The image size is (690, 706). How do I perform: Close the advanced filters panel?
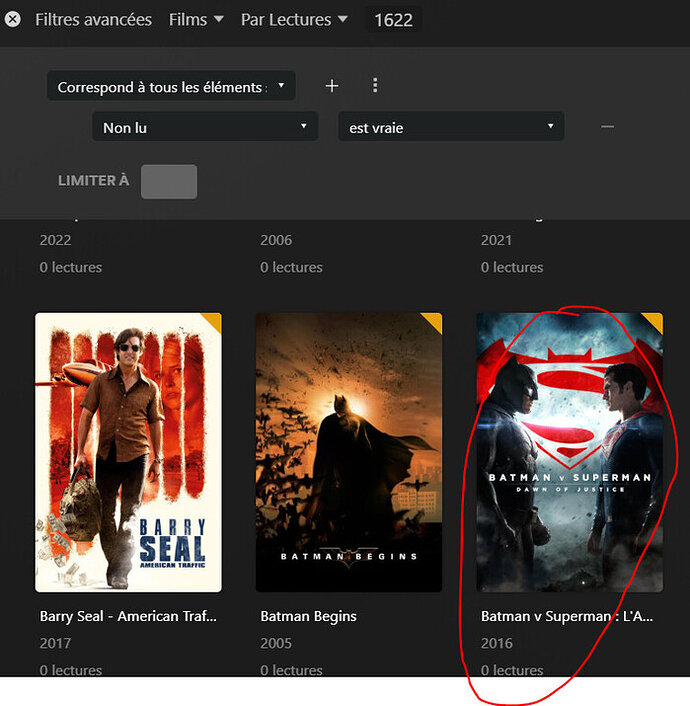pos(13,19)
